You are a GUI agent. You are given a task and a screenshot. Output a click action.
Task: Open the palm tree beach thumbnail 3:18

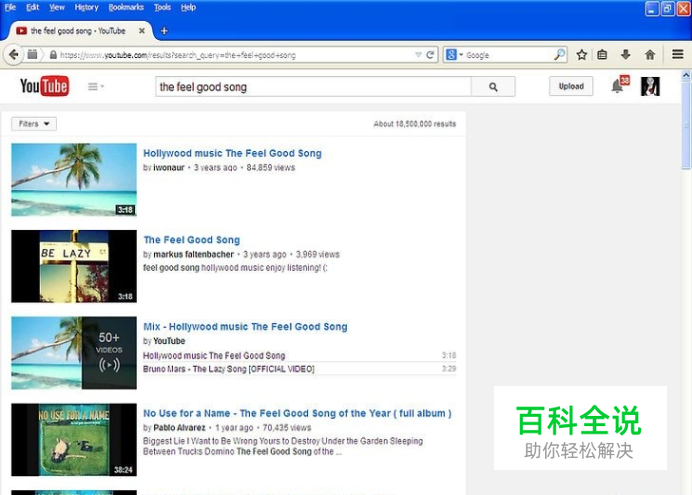(x=74, y=180)
